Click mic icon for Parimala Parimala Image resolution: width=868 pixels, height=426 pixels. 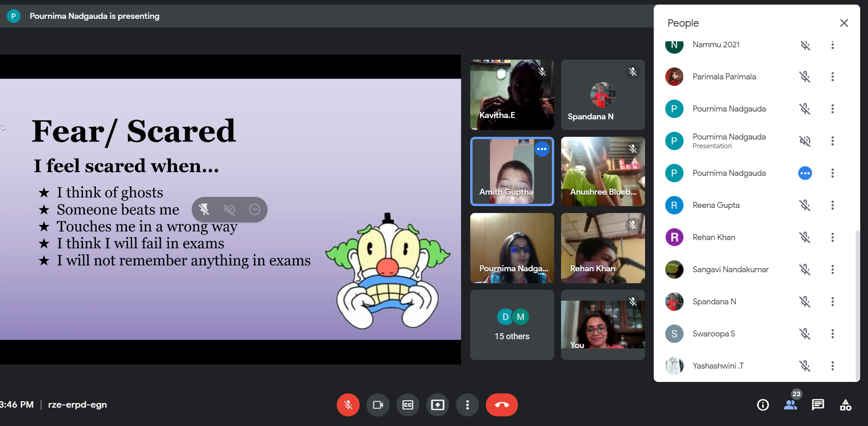click(x=805, y=77)
